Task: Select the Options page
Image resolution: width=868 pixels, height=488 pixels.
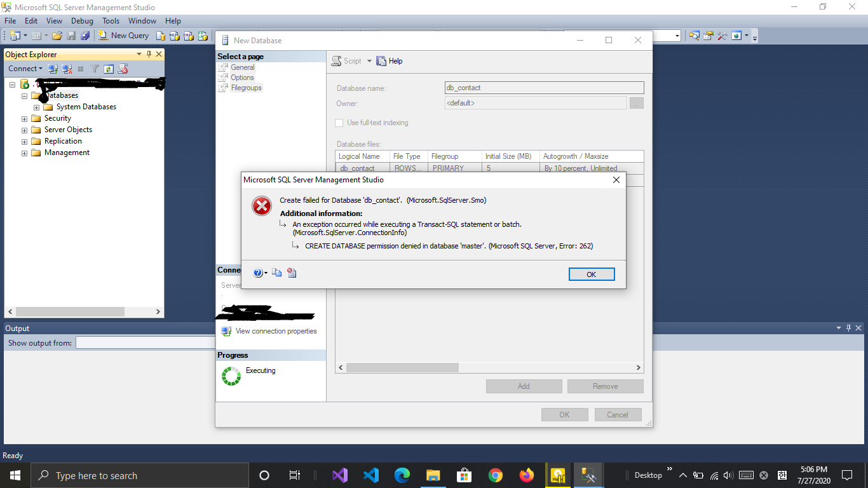Action: [x=242, y=78]
